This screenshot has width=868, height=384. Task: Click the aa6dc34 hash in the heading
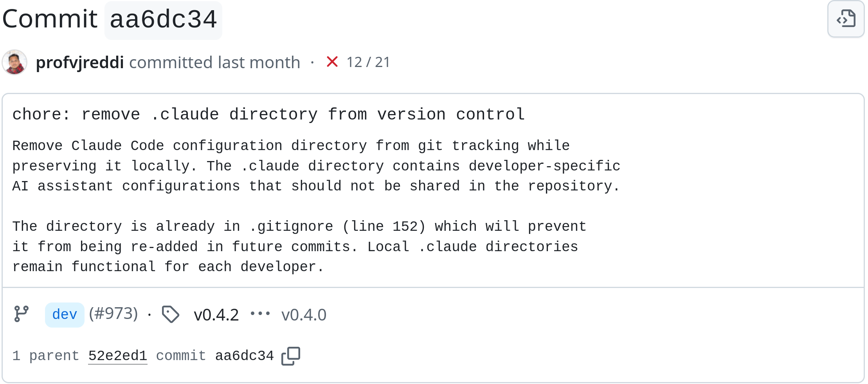coord(163,20)
